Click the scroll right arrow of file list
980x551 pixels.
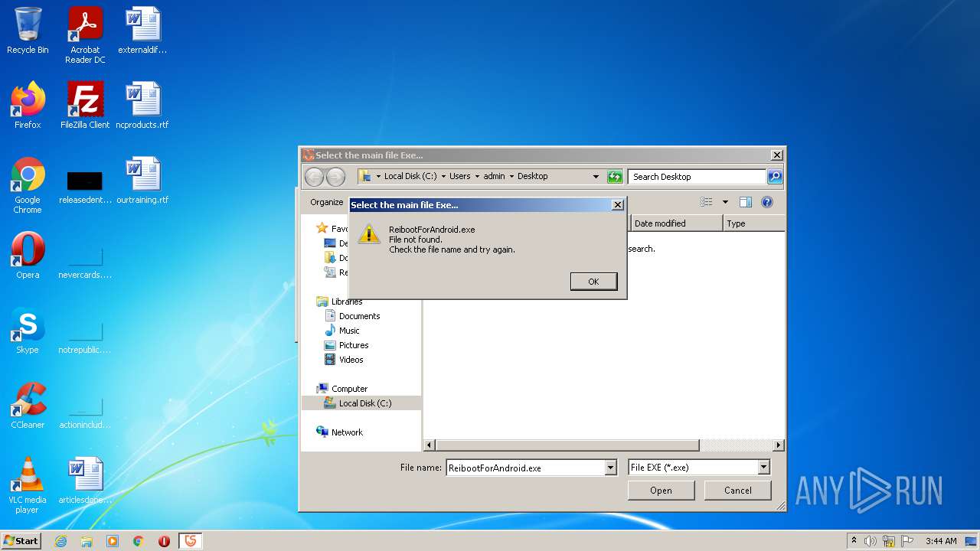pos(779,445)
